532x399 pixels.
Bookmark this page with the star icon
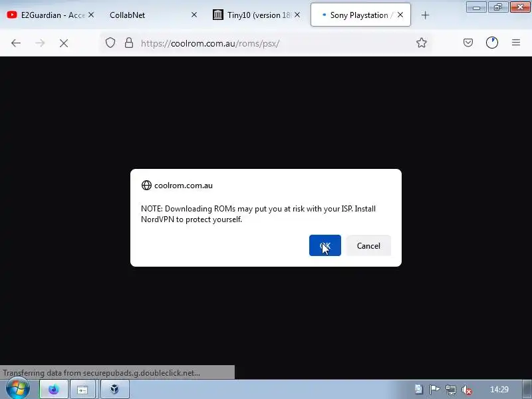coord(422,43)
